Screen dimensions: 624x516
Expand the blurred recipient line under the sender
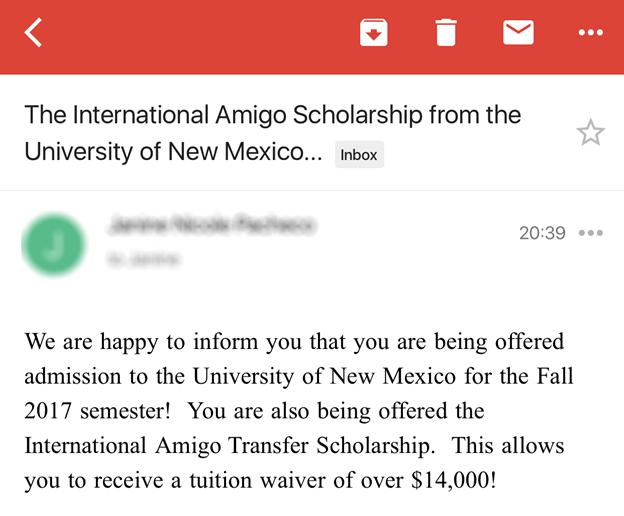(144, 259)
